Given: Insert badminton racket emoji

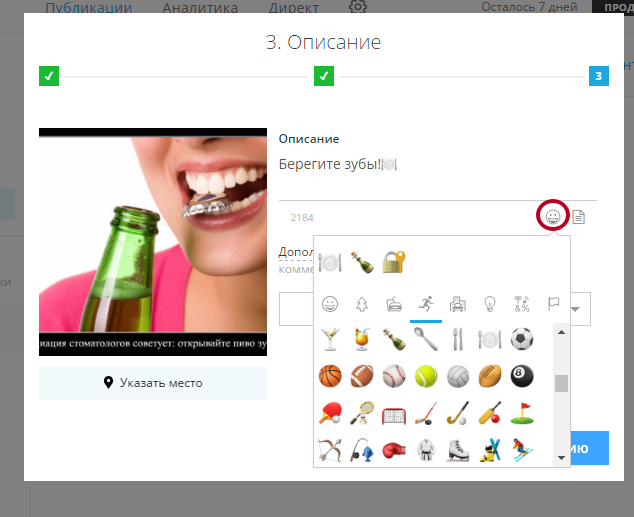Looking at the screenshot, I should [362, 413].
